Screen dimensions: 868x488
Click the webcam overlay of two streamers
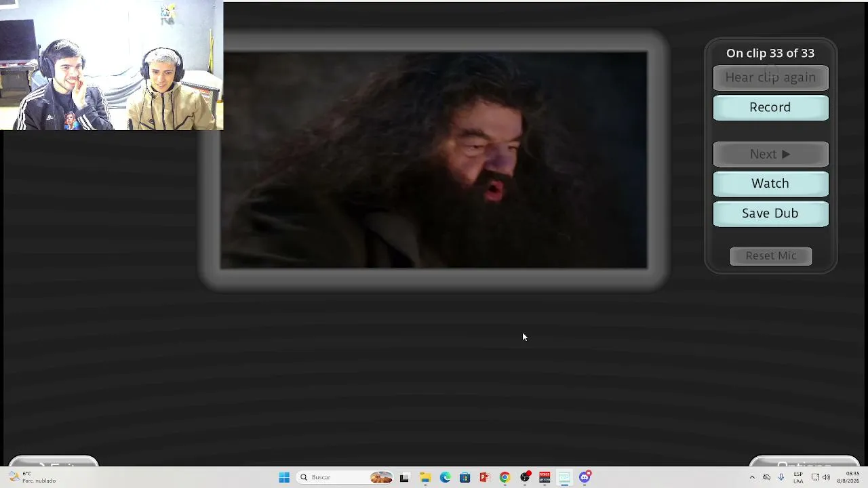111,65
